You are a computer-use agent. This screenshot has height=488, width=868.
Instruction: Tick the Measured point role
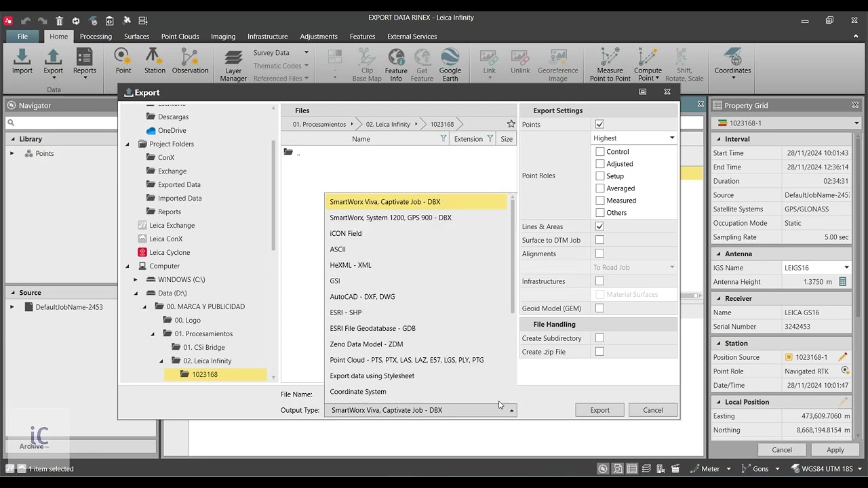(600, 201)
